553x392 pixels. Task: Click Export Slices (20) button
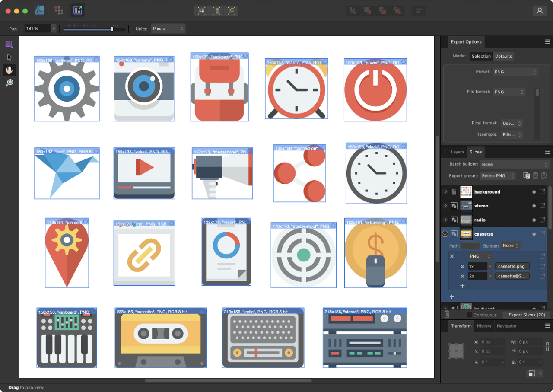(x=526, y=315)
